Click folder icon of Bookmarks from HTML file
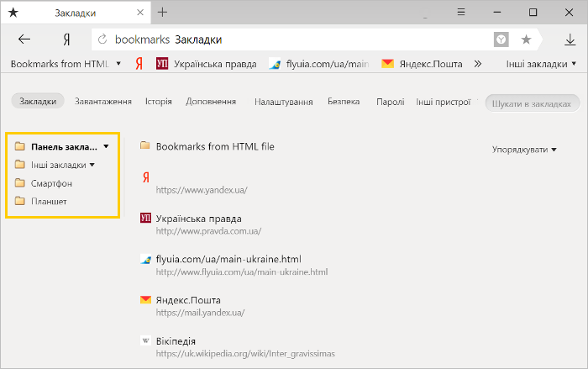This screenshot has width=588, height=369. click(x=145, y=145)
